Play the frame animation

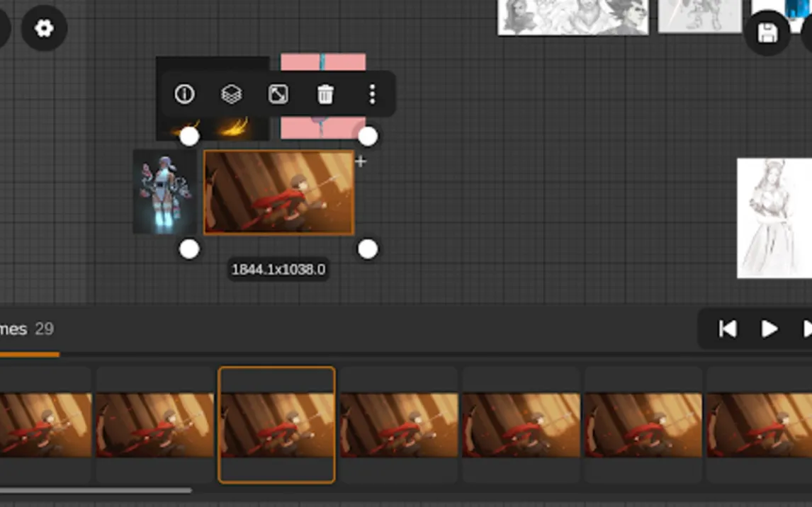pos(769,329)
